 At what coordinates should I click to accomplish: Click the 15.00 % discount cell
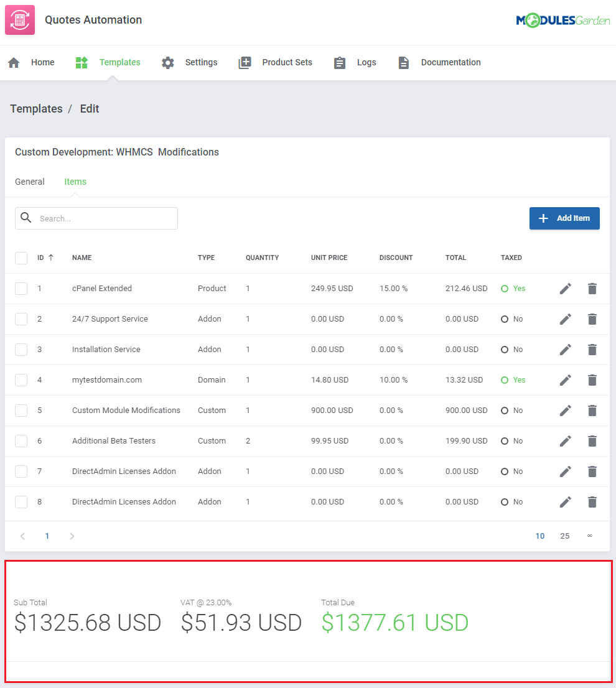pos(393,289)
